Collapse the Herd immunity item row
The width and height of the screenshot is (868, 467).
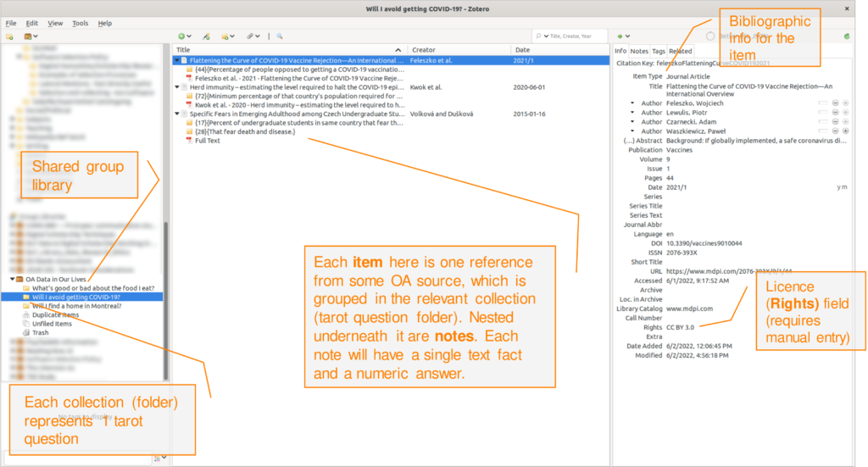177,87
